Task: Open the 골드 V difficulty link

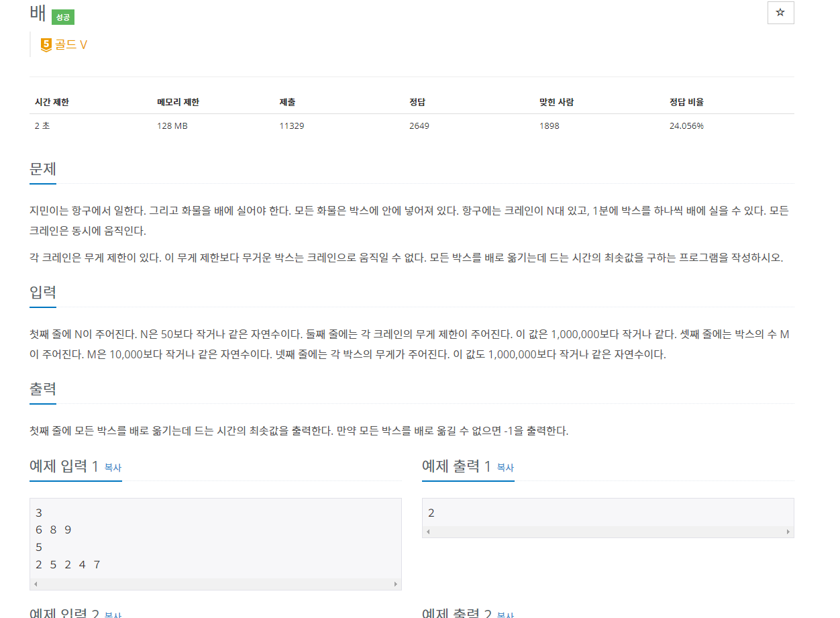Action: pyautogui.click(x=71, y=45)
